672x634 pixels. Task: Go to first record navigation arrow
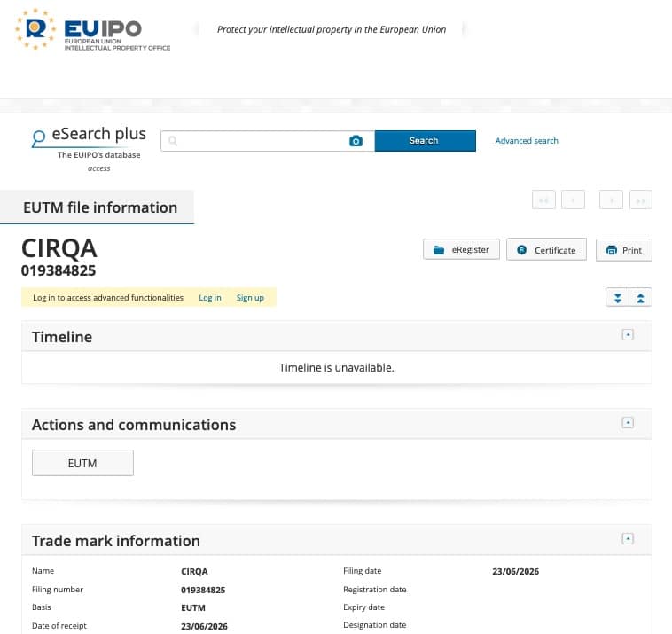pyautogui.click(x=543, y=200)
